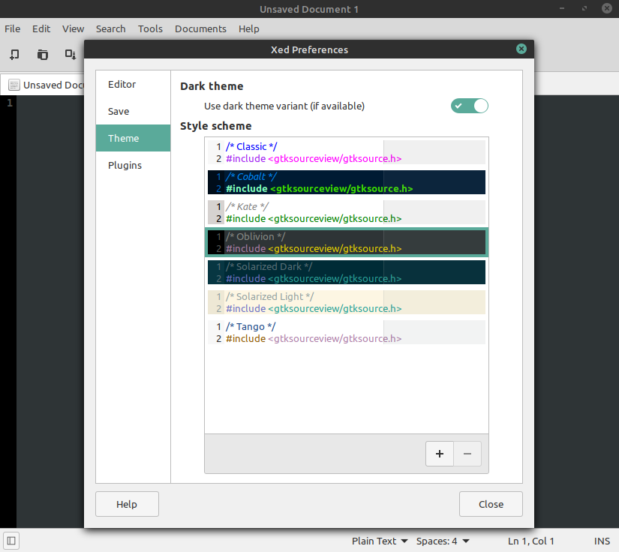Image resolution: width=619 pixels, height=552 pixels.
Task: Click the Unsaved Document tab
Action: [48, 85]
